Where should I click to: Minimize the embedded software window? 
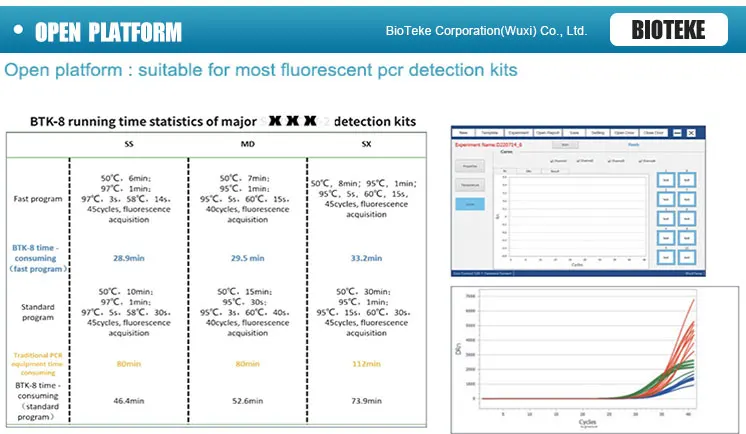677,133
